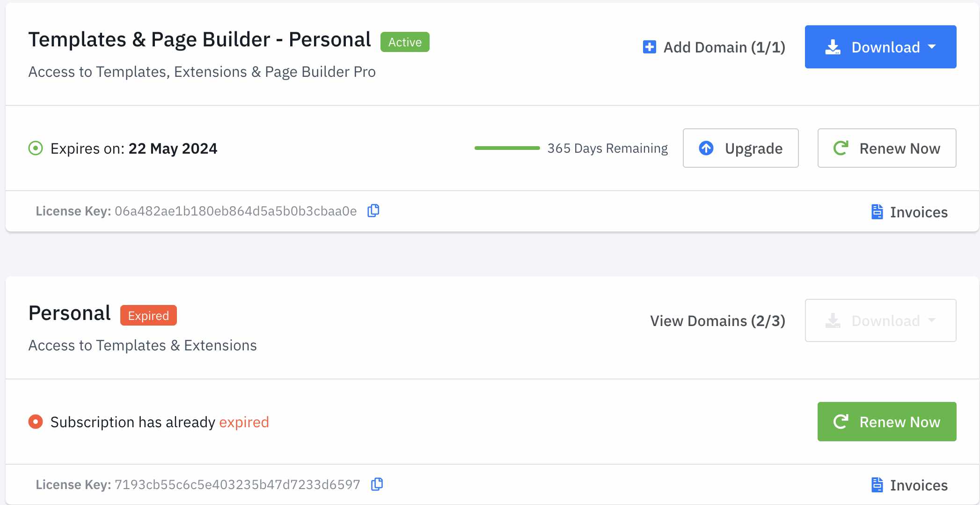Click the red expired subscription status icon
The height and width of the screenshot is (505, 980).
(36, 422)
